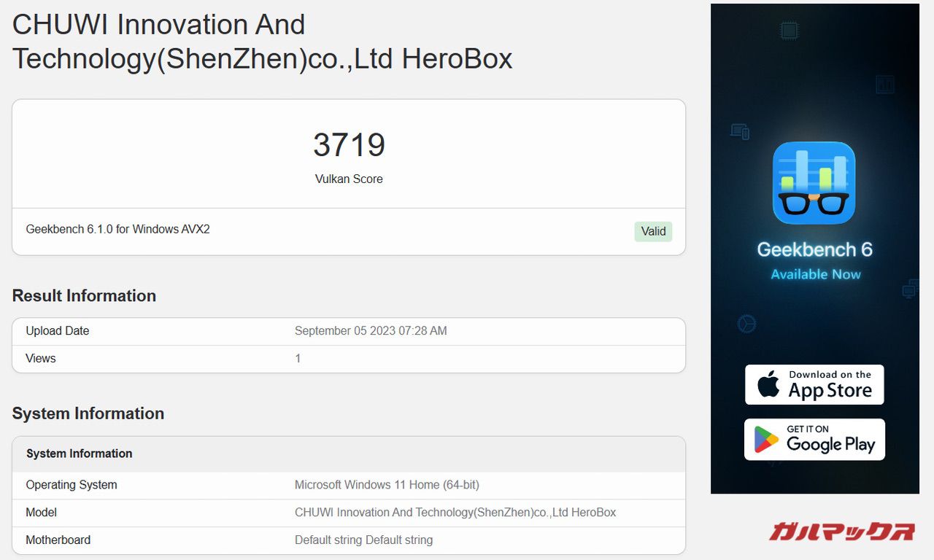Click 'Available Now' text in the ad
The height and width of the screenshot is (560, 934).
click(x=815, y=274)
